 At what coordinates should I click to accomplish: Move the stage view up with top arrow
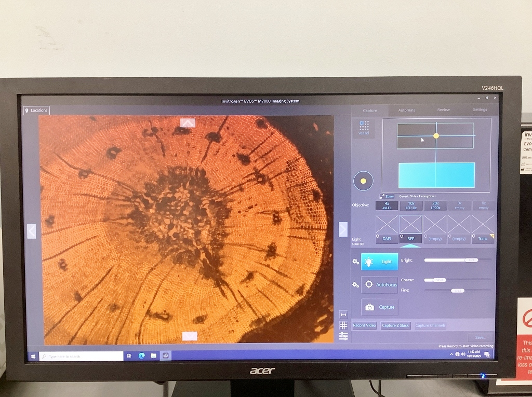(188, 122)
